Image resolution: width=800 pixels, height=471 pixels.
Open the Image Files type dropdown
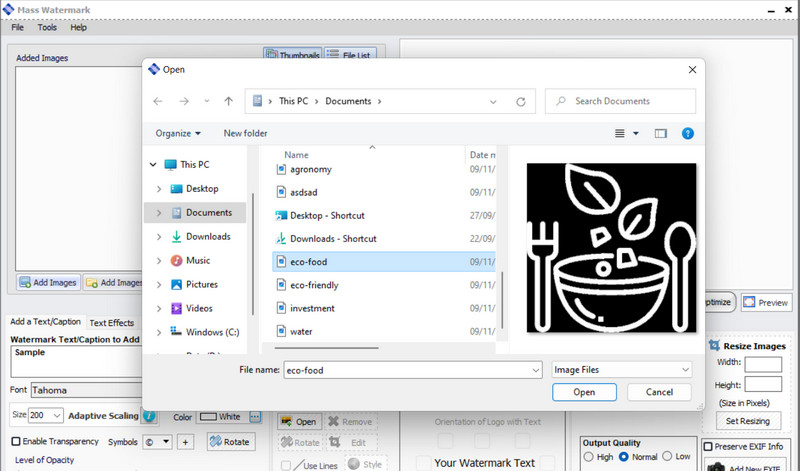[621, 370]
